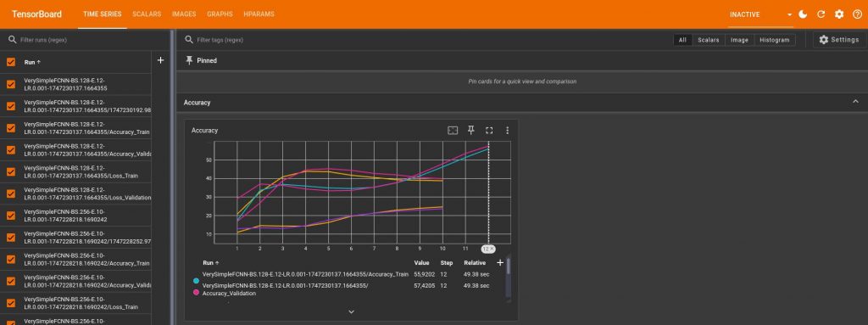Screen dimensions: 868x325
Task: Open the help question mark icon
Action: pyautogui.click(x=856, y=14)
